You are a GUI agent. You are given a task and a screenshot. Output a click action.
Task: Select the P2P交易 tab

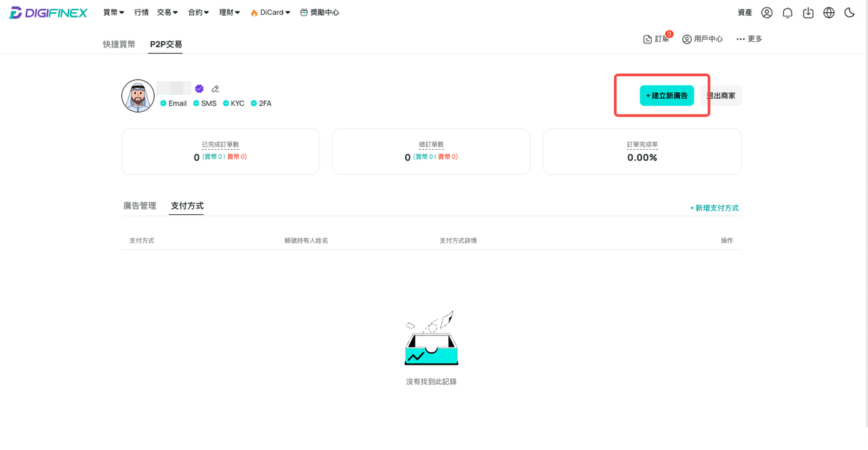click(166, 44)
